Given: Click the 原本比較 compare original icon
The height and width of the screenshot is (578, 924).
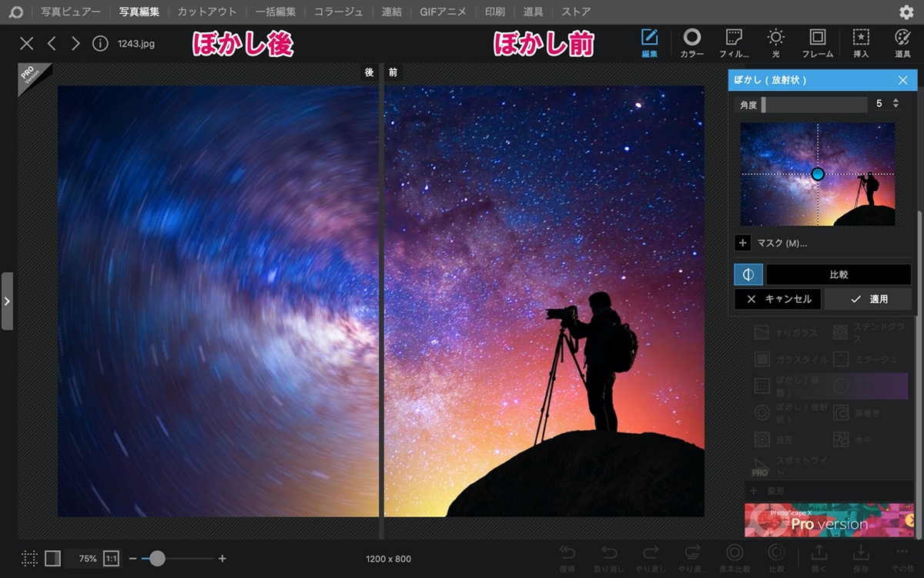Looking at the screenshot, I should [735, 557].
